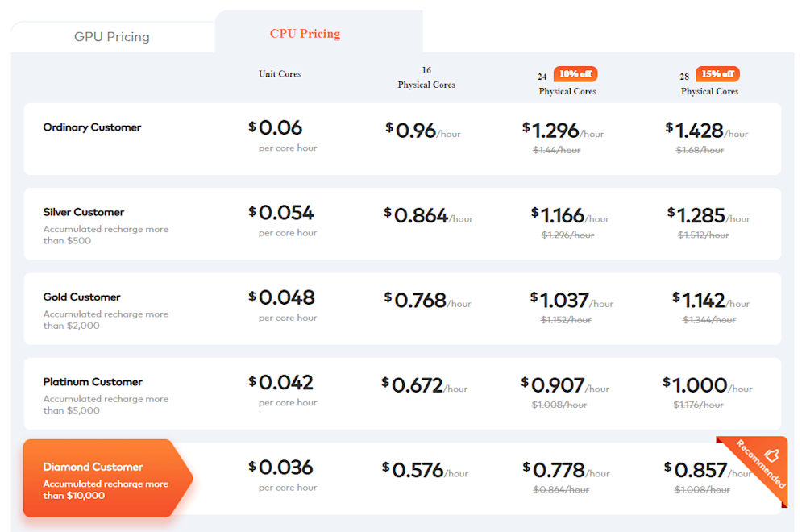Click the $0.036 per core hour price
Image resolution: width=806 pixels, height=532 pixels.
[x=282, y=468]
